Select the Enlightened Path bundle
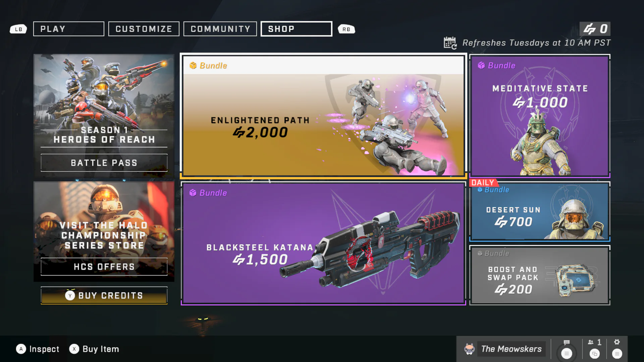Screen dimensions: 644x362 click(x=323, y=116)
